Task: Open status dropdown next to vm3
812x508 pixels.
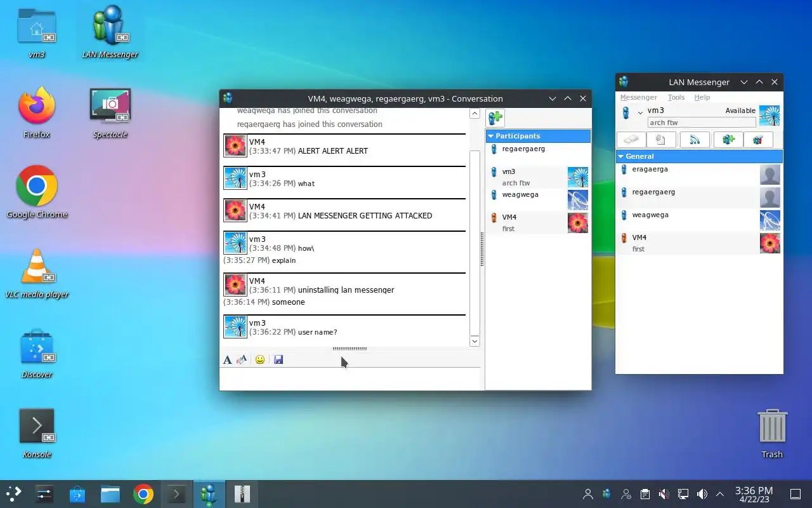Action: click(x=640, y=113)
